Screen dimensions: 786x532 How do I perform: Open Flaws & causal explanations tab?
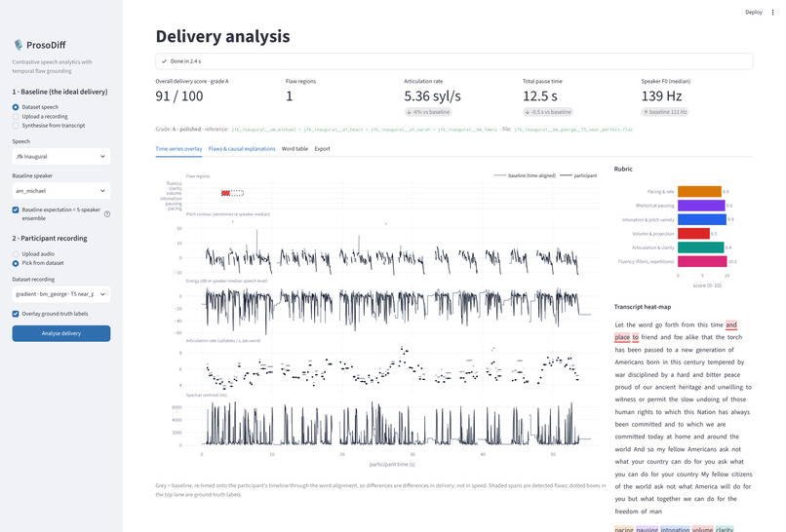click(242, 149)
